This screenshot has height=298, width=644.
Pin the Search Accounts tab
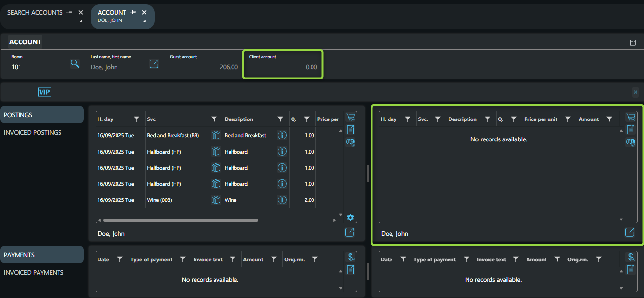point(70,12)
